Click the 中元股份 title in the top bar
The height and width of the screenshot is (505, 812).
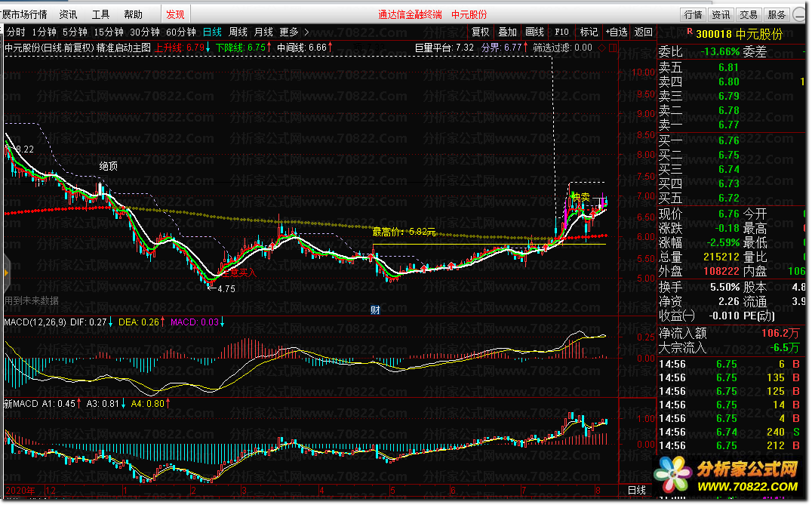point(469,14)
